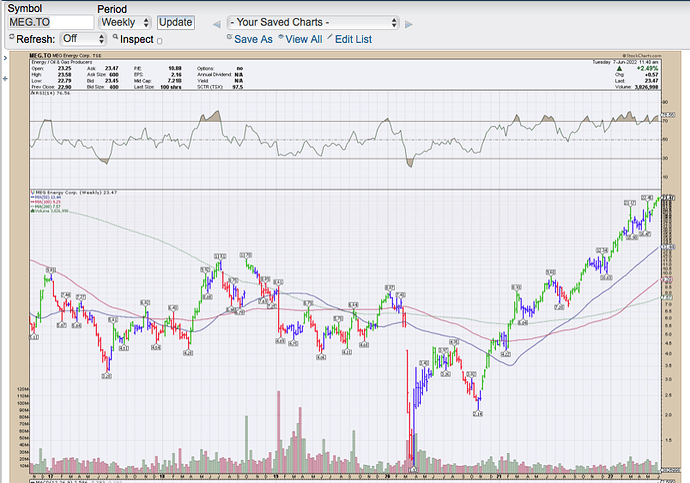Screen dimensions: 690x483
Task: Click the StockCharts.com label at the chart's top right
Action: click(x=642, y=55)
